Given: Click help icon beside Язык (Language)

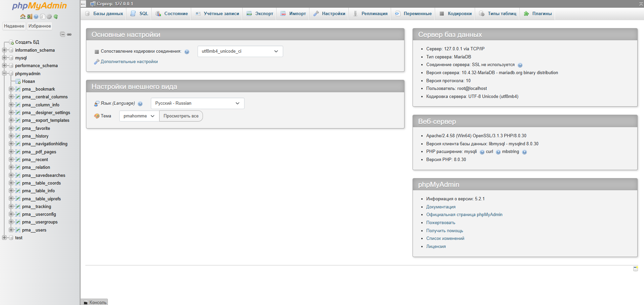Looking at the screenshot, I should coord(140,104).
